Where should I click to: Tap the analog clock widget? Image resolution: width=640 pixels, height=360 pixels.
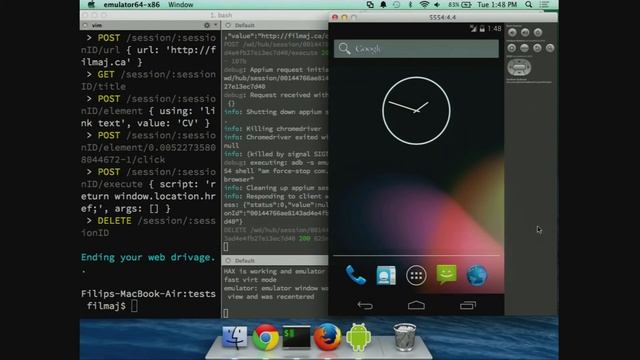click(x=416, y=111)
